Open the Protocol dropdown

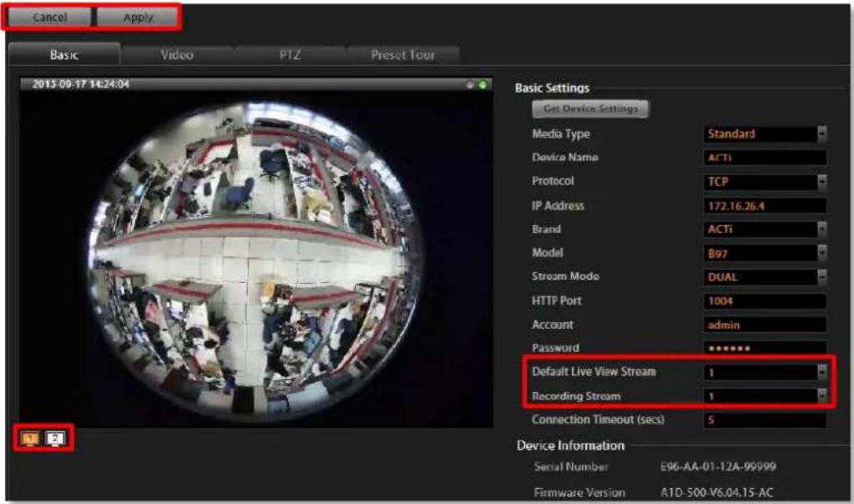coord(822,182)
